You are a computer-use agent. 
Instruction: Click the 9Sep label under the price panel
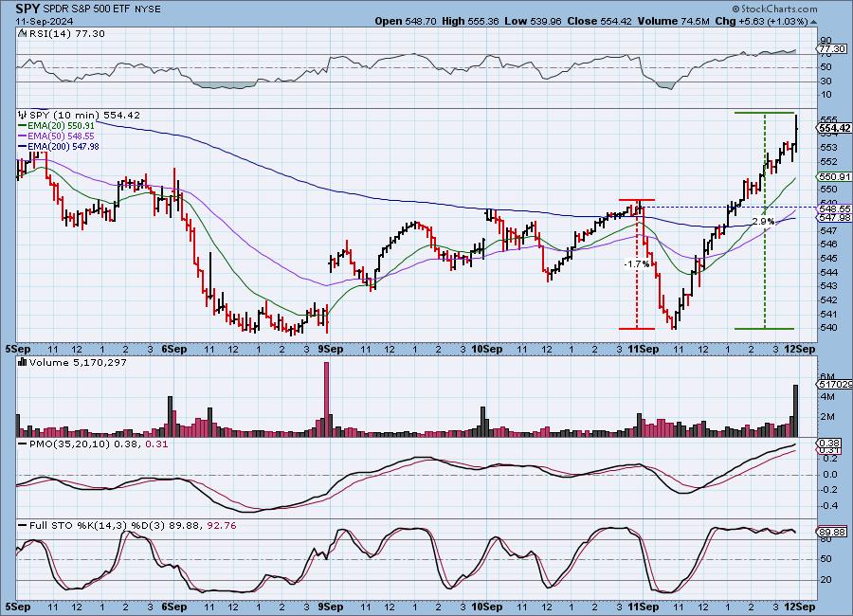click(x=330, y=349)
